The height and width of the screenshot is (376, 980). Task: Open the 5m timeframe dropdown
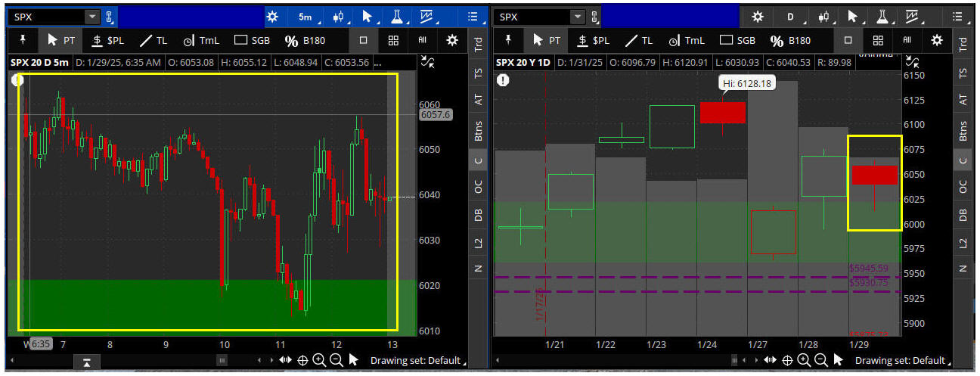306,17
